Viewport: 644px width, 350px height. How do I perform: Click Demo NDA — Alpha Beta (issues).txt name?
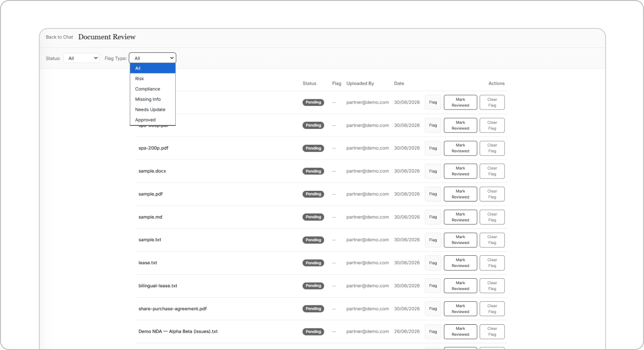(x=178, y=332)
